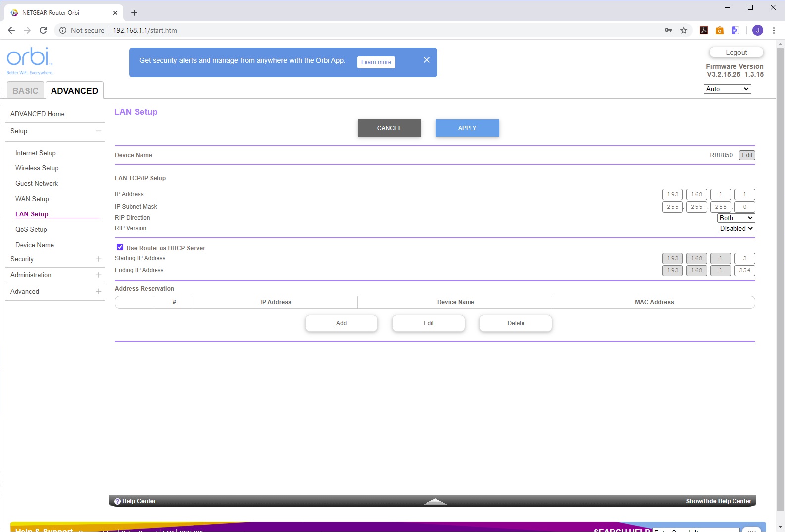
Task: Click the CANCEL button
Action: point(389,128)
